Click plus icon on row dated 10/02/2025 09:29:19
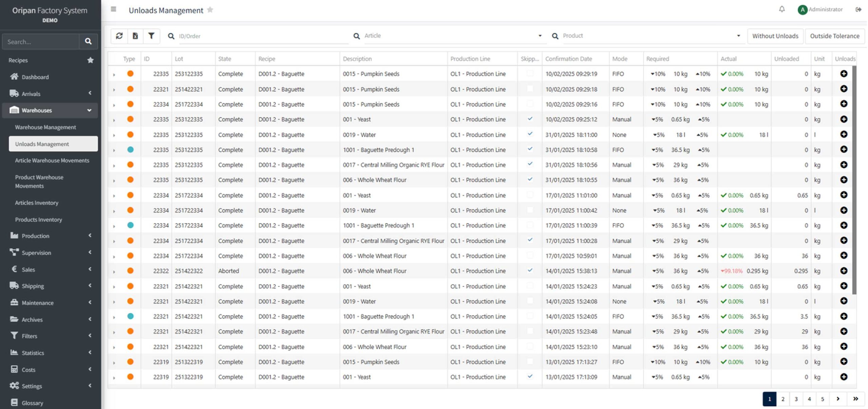 click(844, 74)
